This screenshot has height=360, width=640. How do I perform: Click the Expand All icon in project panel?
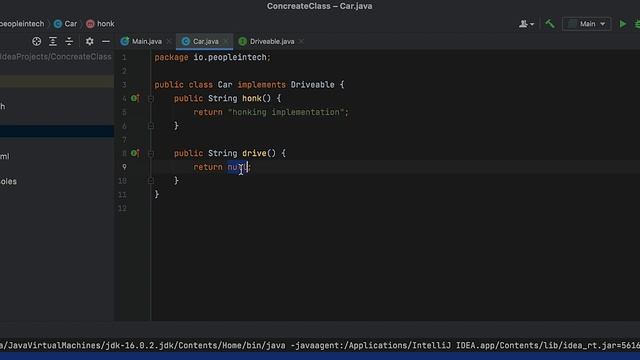[53, 41]
